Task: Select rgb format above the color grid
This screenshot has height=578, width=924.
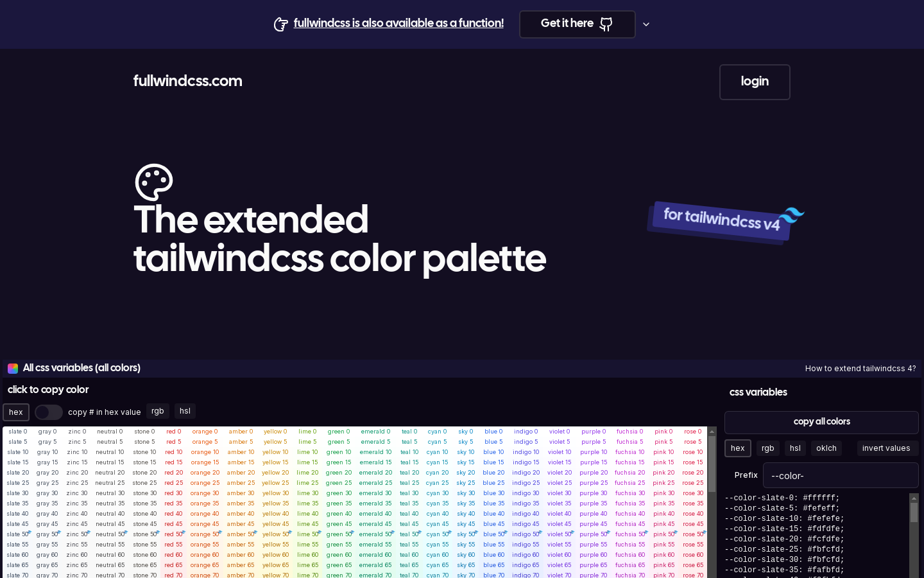Action: pyautogui.click(x=158, y=411)
